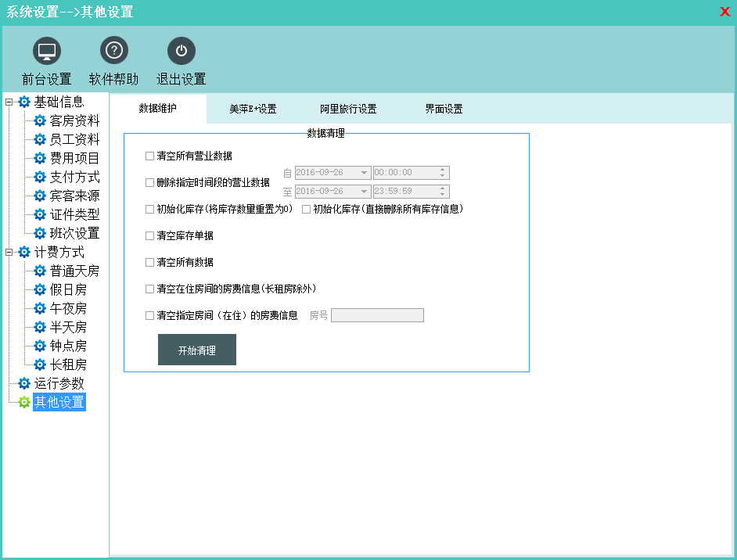
Task: Open the 界面设置 tab
Action: pyautogui.click(x=444, y=109)
